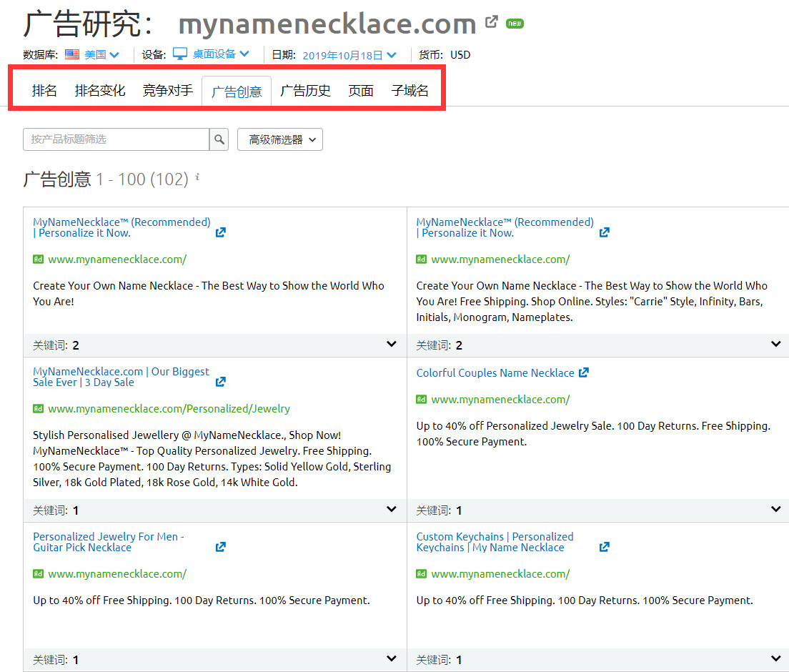789x672 pixels.
Task: Switch to the 竞争对手 tab
Action: (x=167, y=91)
